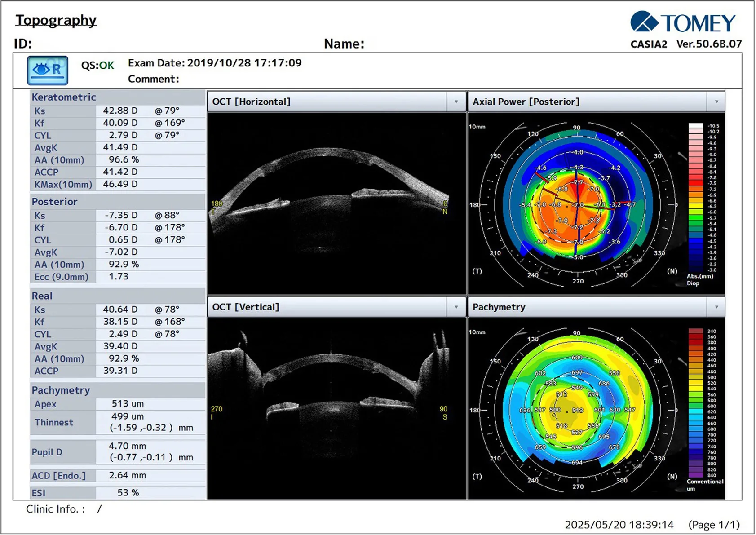756x535 pixels.
Task: Click the TOMEY logo
Action: (683, 22)
